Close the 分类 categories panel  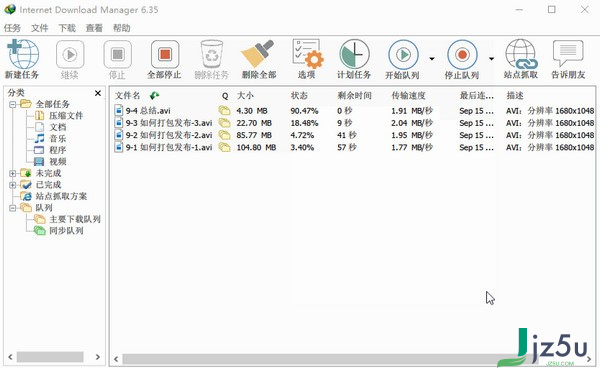coord(98,93)
